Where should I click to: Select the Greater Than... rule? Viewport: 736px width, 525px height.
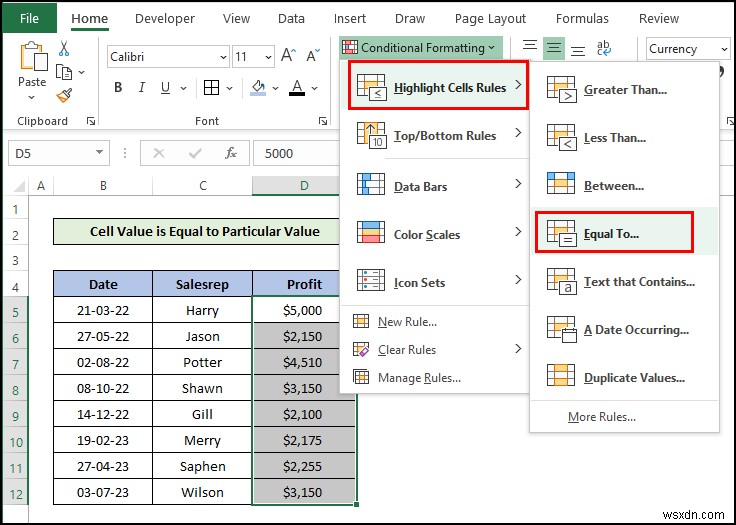(624, 89)
